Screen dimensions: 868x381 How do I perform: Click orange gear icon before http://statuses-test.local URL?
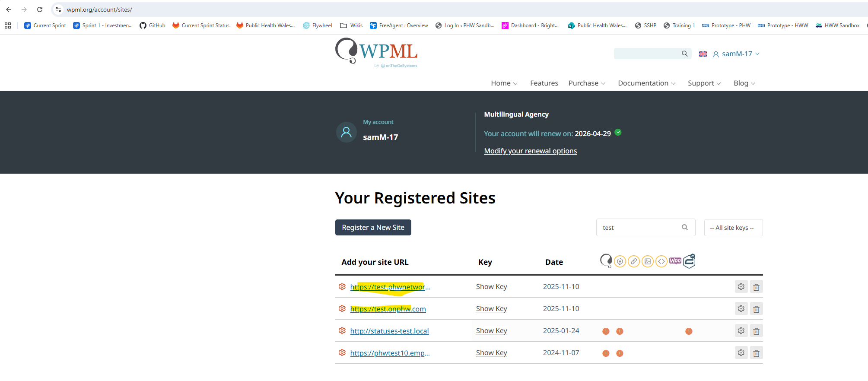(x=342, y=330)
